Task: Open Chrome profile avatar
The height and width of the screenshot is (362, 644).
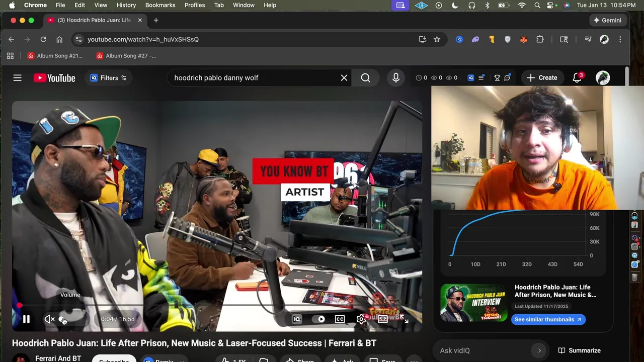Action: tap(604, 39)
